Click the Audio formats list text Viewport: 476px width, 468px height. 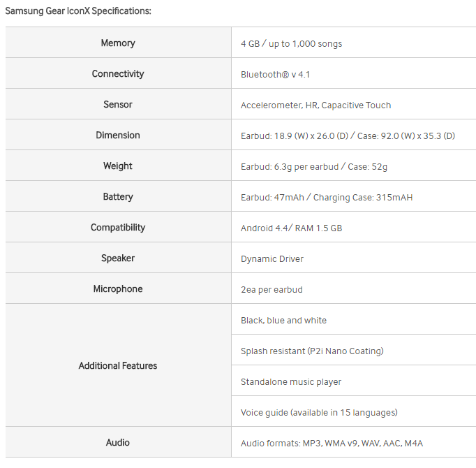point(332,444)
